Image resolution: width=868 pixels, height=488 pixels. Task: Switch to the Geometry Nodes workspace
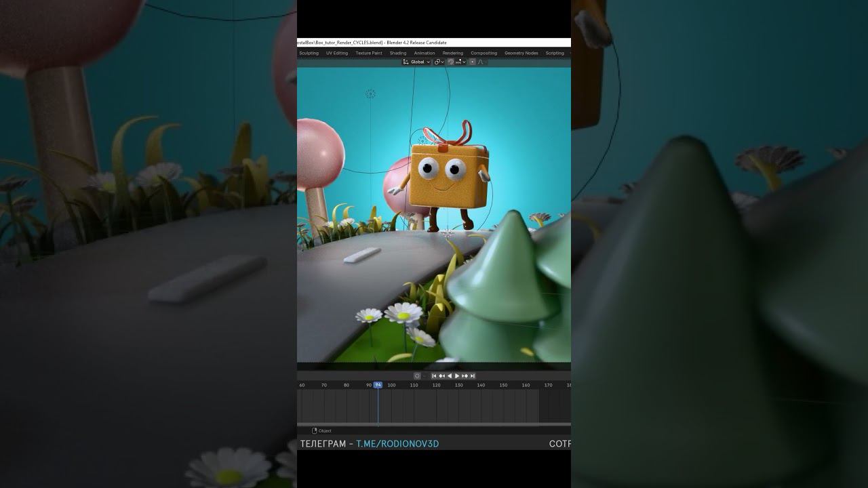coord(521,53)
